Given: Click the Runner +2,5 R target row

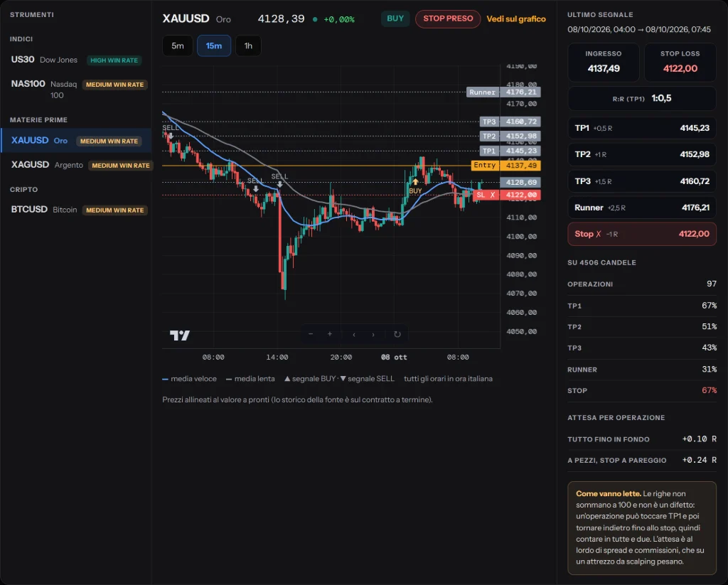Looking at the screenshot, I should (642, 208).
